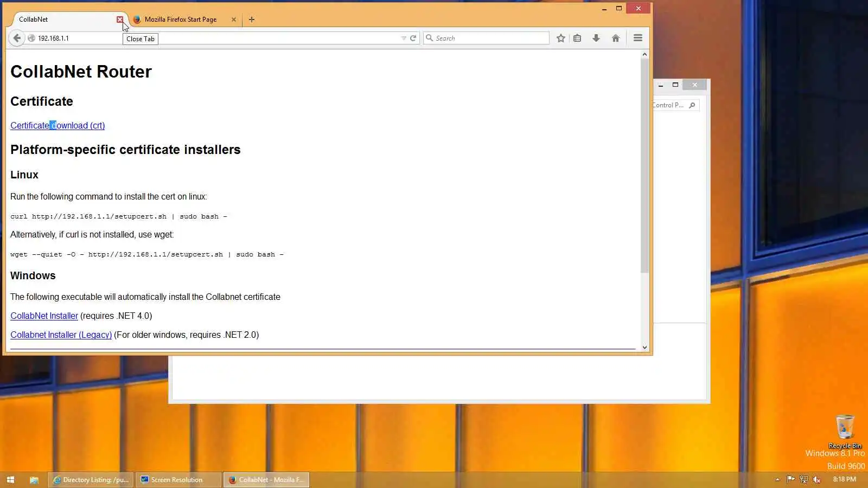Image resolution: width=868 pixels, height=488 pixels.
Task: Open the taskbar clock showing 8:18 PM
Action: tap(845, 479)
